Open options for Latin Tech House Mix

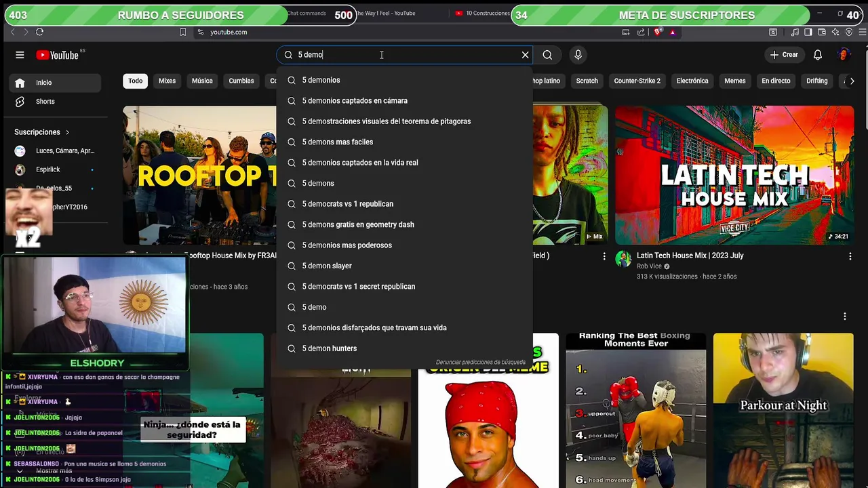[850, 256]
